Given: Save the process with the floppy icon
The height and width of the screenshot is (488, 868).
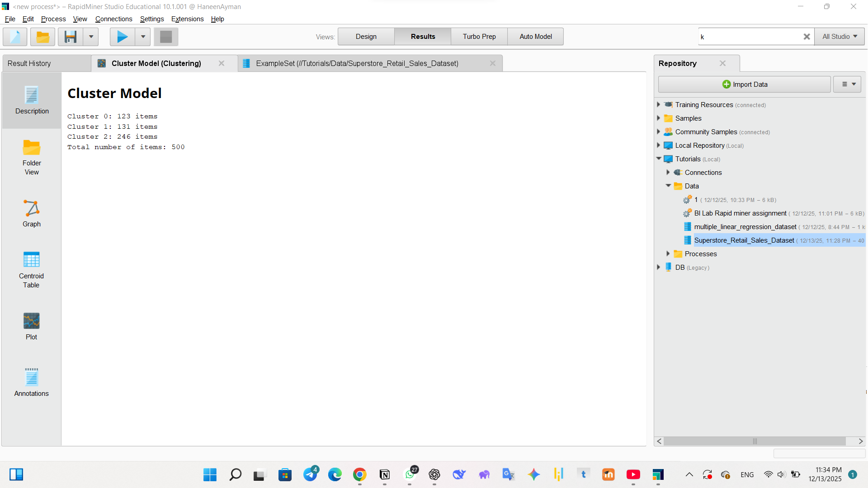Looking at the screenshot, I should 71,37.
